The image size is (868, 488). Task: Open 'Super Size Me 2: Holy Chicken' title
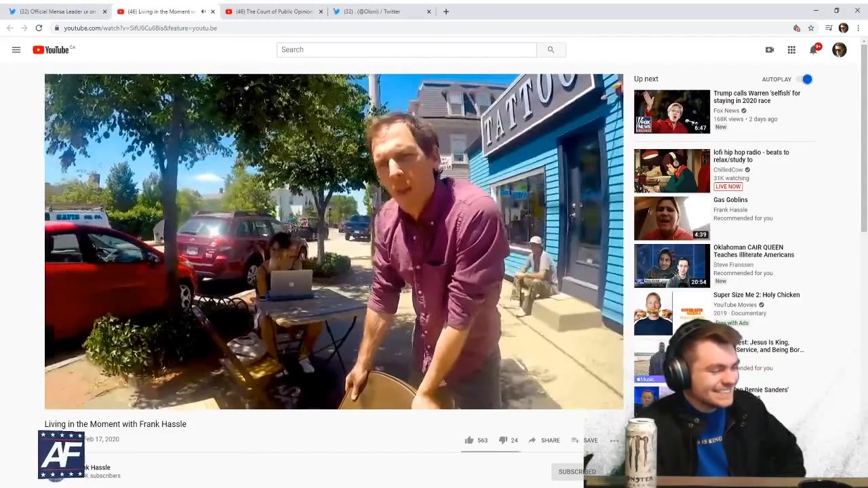[756, 295]
